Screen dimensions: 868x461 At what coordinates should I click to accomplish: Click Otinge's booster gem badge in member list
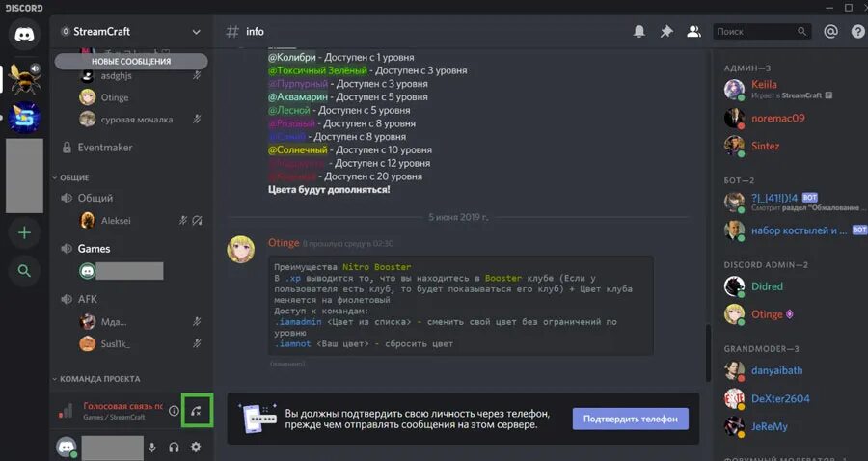tap(790, 314)
